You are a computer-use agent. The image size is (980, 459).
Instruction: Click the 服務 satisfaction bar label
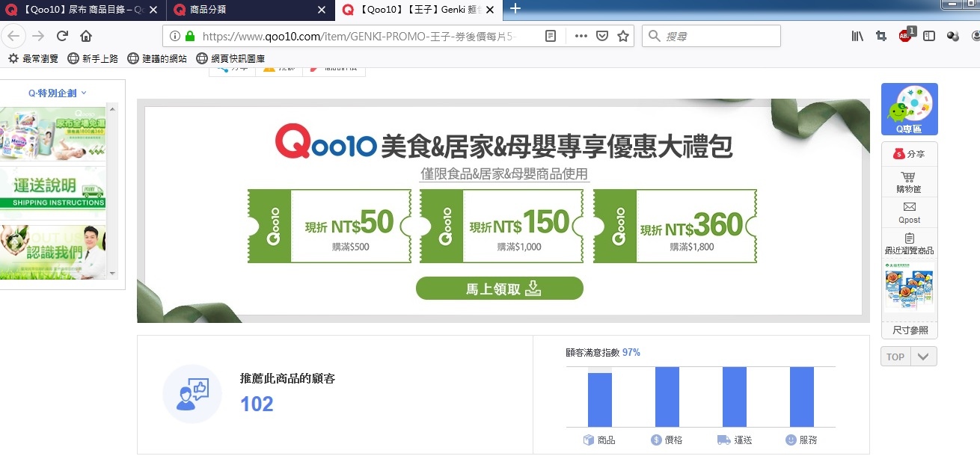coord(801,440)
